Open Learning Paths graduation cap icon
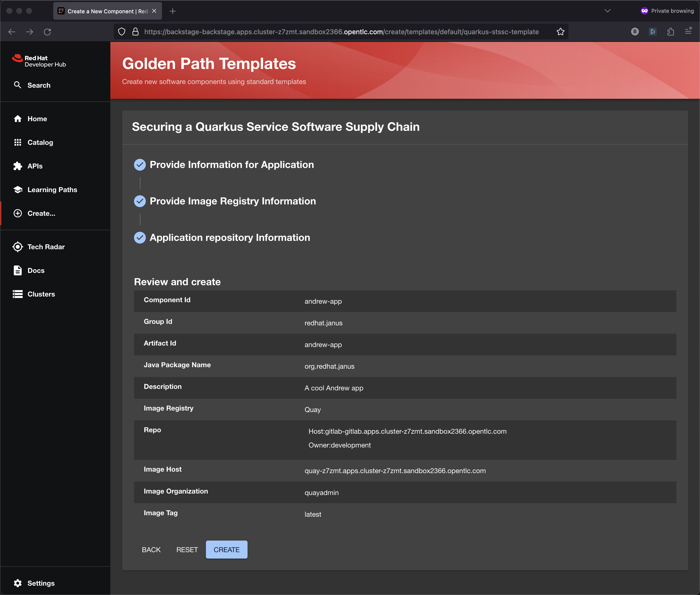700x595 pixels. [17, 190]
